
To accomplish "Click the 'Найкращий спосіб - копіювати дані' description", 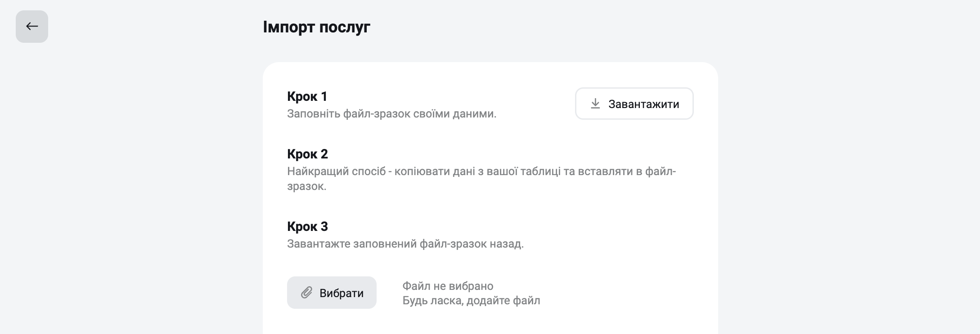I will (481, 179).
